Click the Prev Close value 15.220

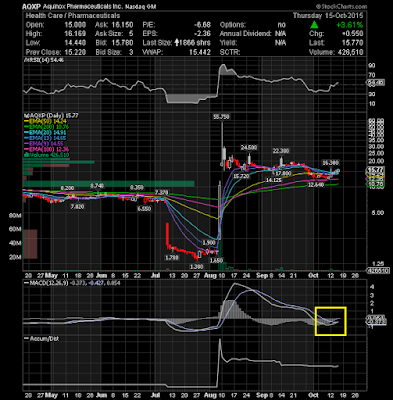pyautogui.click(x=74, y=52)
